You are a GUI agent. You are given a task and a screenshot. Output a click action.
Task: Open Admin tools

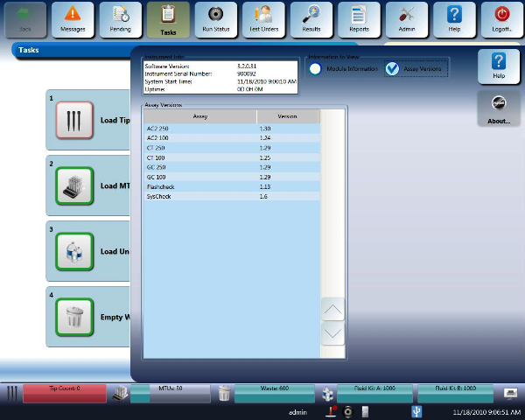(407, 18)
